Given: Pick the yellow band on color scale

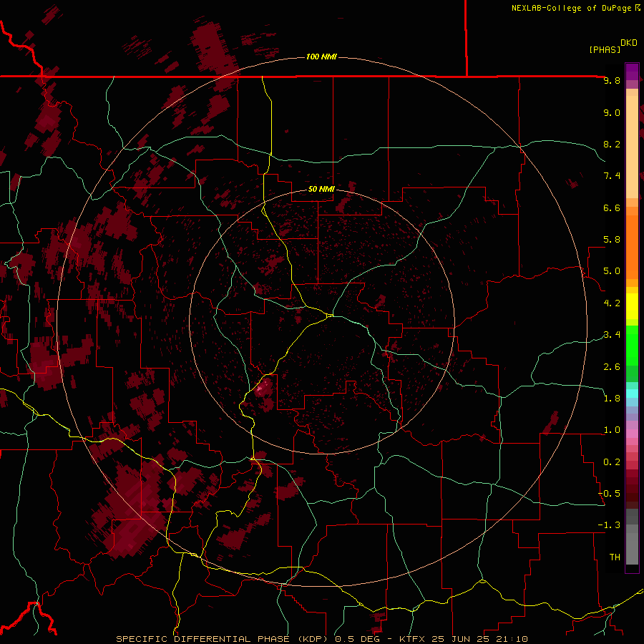Looking at the screenshot, I should [632, 306].
